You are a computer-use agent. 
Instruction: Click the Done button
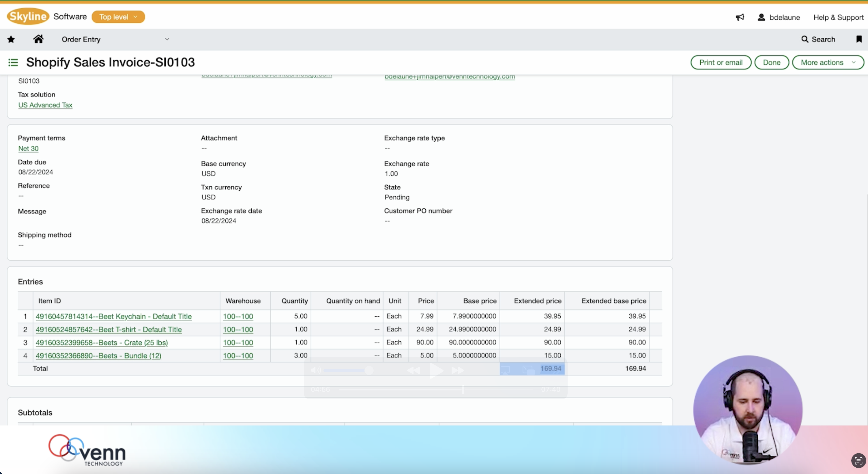click(772, 63)
